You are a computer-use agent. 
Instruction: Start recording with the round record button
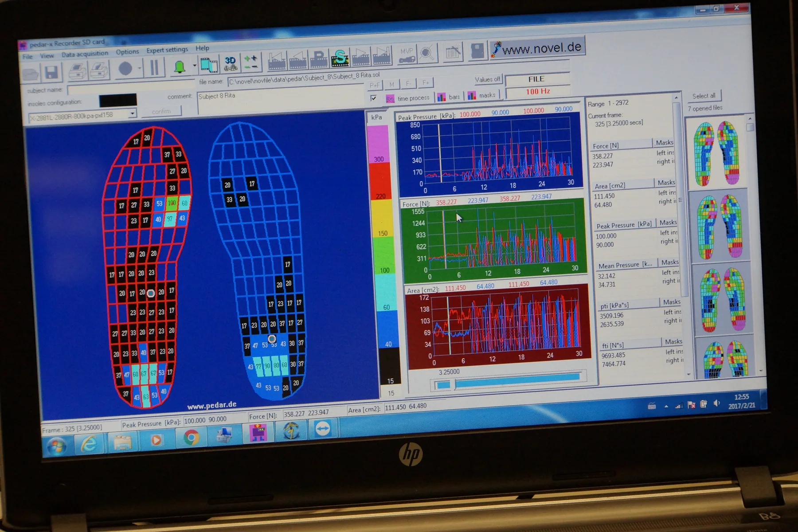[125, 69]
